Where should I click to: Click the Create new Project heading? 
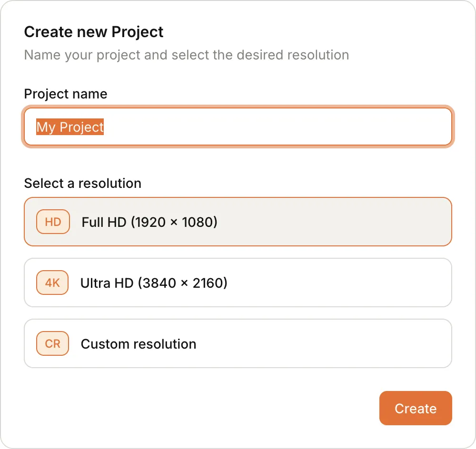tap(93, 32)
